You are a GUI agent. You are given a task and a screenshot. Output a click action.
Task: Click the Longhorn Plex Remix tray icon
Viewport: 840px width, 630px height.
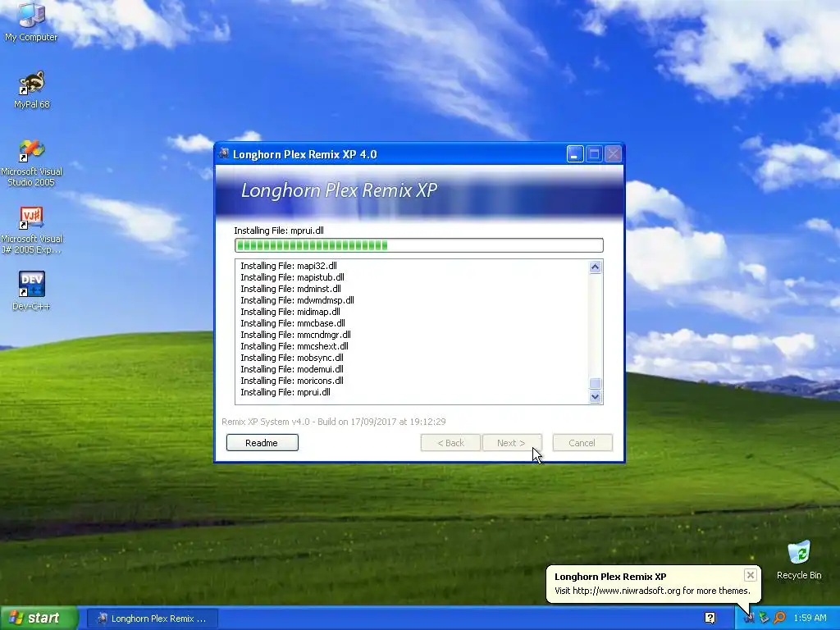click(748, 619)
